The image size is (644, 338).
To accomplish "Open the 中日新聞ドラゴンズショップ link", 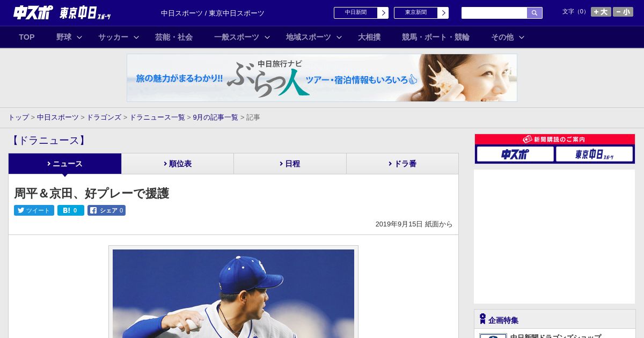I will (555, 336).
